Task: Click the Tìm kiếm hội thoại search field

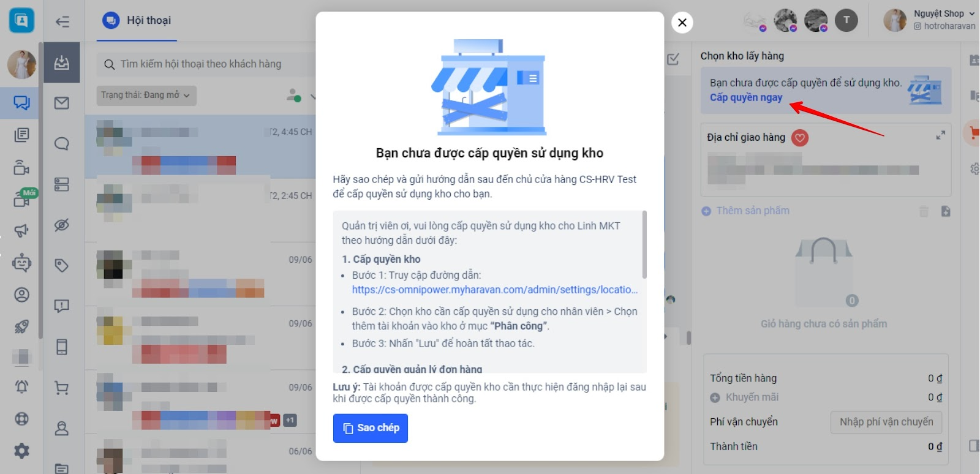Action: tap(201, 64)
